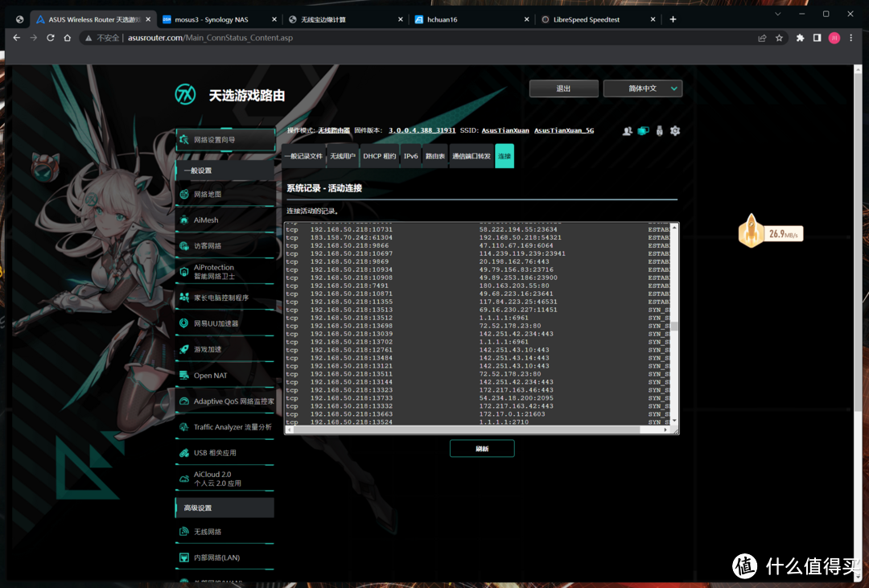Viewport: 869px width, 588px height.
Task: Open the tab search chevron in title bar
Action: (777, 14)
